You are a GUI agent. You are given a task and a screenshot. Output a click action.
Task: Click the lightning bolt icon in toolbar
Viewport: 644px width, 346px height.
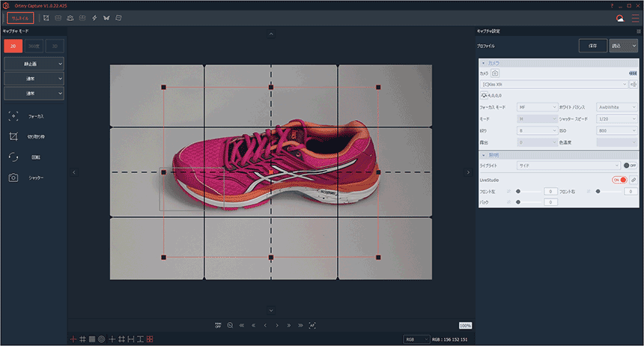(x=94, y=17)
